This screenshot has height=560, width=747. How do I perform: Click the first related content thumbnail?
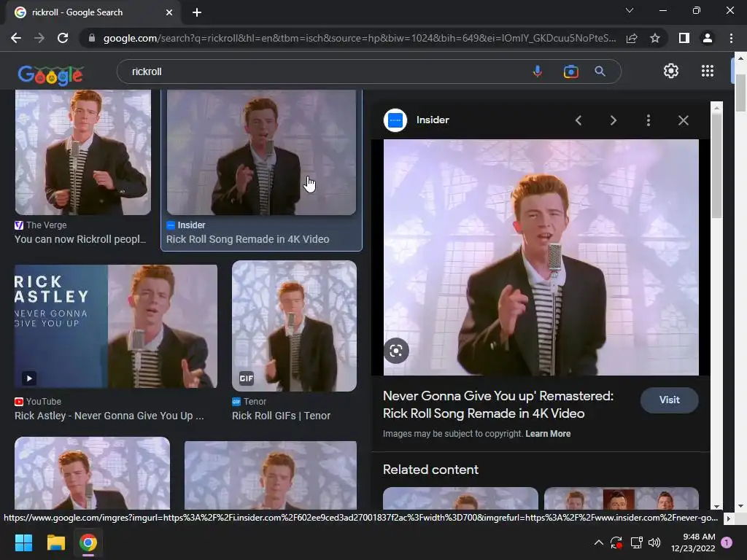click(460, 498)
